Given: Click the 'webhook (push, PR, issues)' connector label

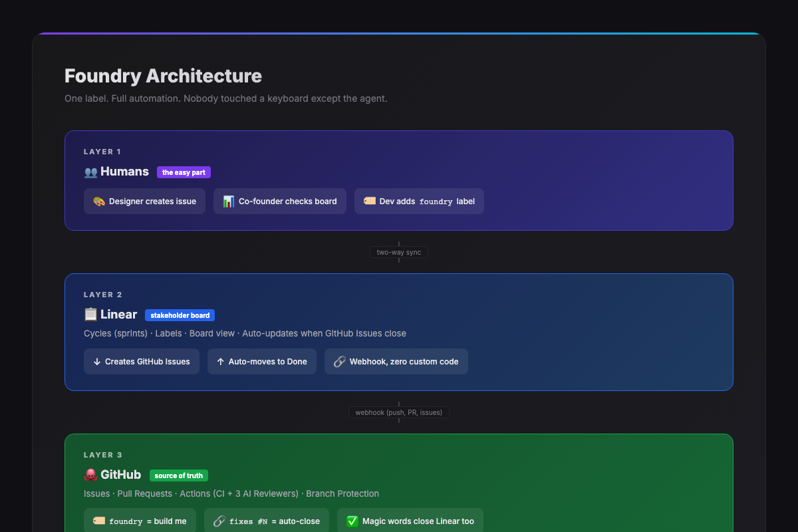Looking at the screenshot, I should (x=399, y=412).
